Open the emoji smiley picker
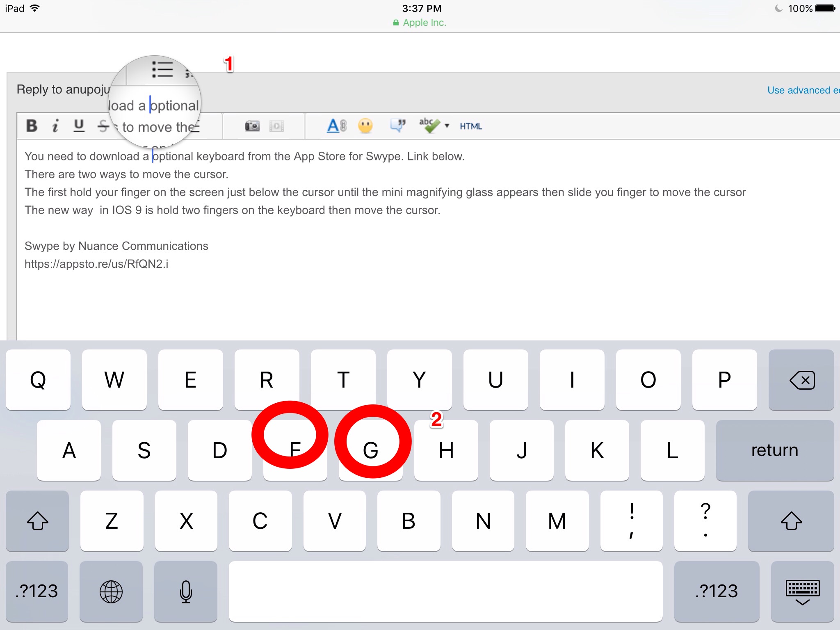 (365, 126)
